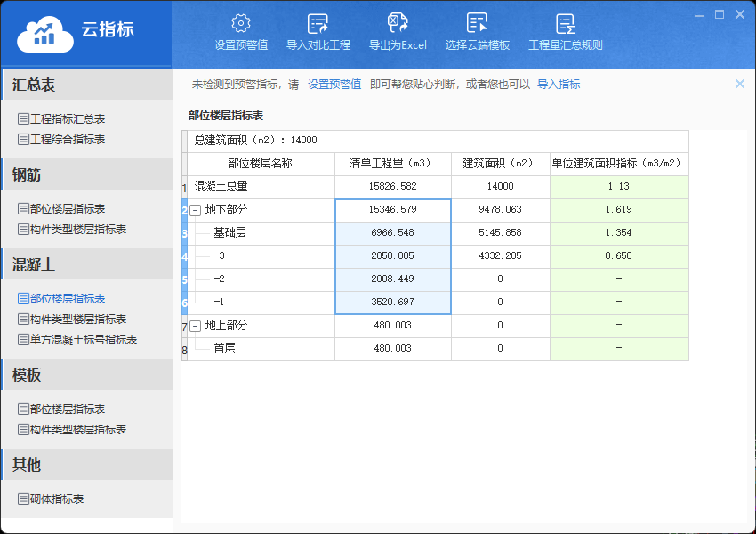Select 部位楼层指标表 under 混凝土
The height and width of the screenshot is (534, 756).
point(61,299)
